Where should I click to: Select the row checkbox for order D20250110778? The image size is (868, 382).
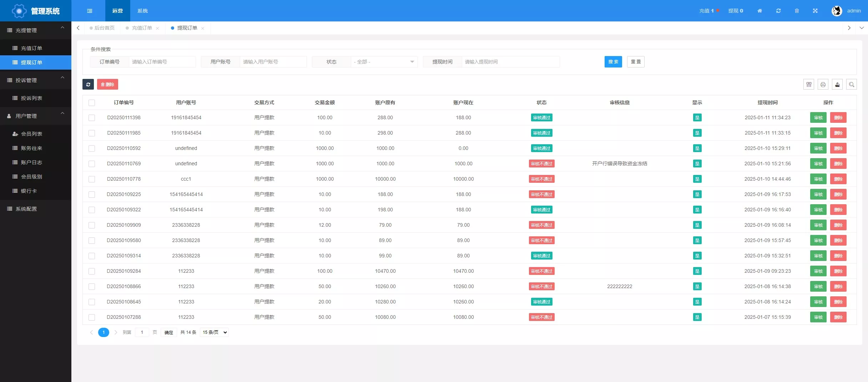click(92, 179)
